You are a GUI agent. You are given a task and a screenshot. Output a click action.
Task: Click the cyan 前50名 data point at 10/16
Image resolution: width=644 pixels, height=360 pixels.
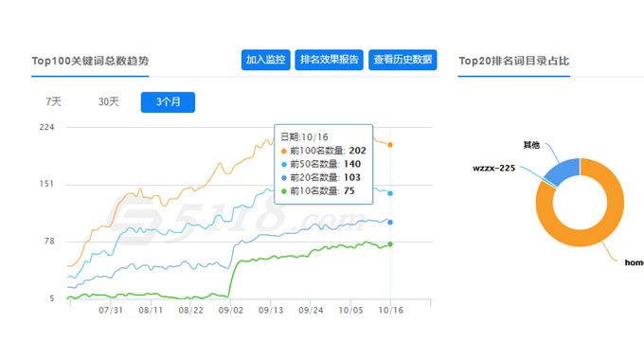click(x=390, y=193)
